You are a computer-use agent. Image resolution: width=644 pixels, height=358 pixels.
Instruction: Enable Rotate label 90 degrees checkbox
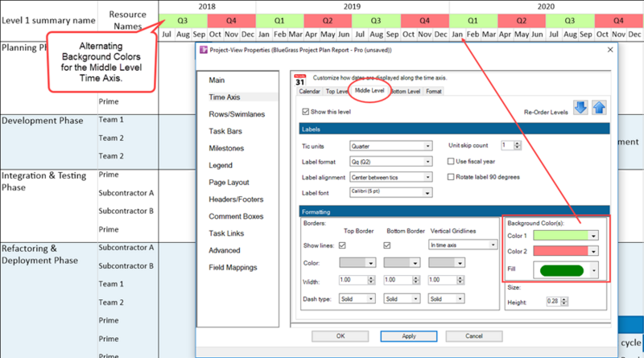coord(451,177)
